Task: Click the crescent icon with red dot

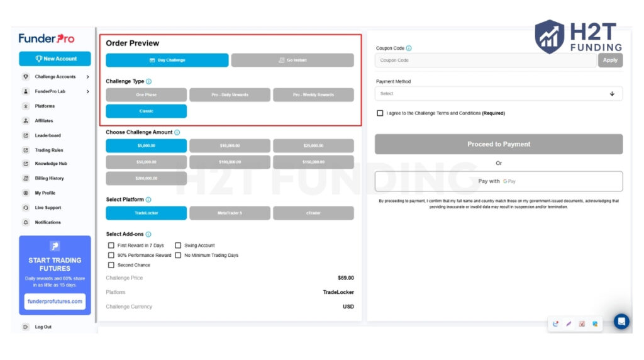Action: coord(556,324)
